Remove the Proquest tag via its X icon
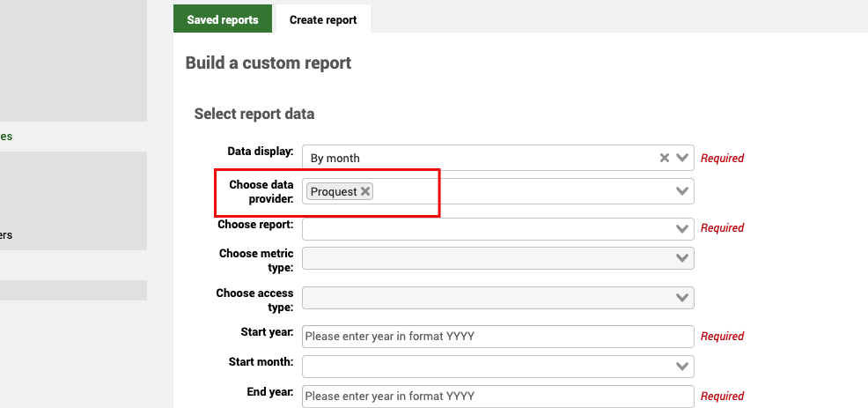The height and width of the screenshot is (408, 868). [x=365, y=191]
